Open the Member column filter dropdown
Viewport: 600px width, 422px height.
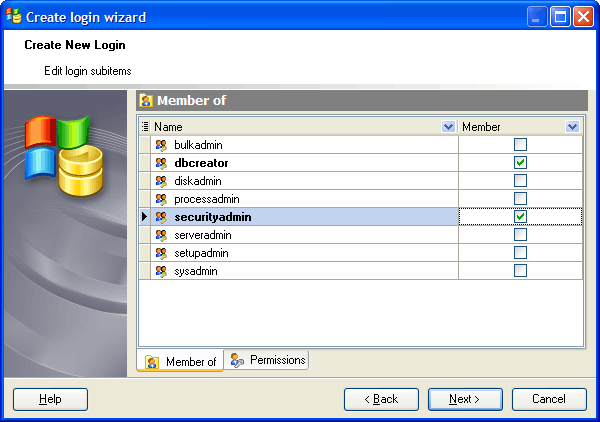572,127
